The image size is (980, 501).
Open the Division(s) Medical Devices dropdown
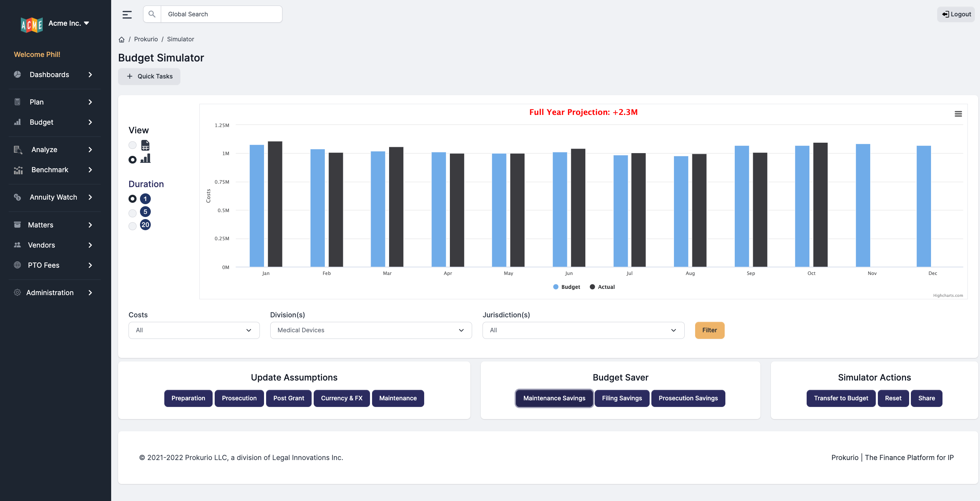point(371,330)
